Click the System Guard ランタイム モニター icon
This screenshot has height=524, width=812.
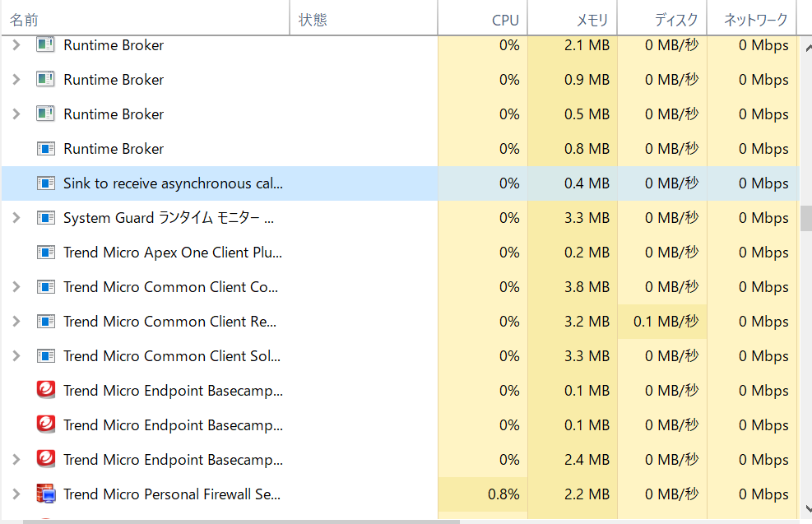pyautogui.click(x=45, y=217)
